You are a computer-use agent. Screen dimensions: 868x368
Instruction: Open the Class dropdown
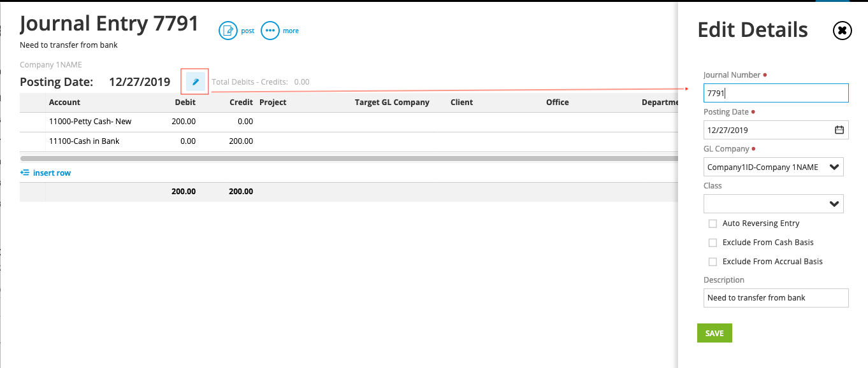pos(774,204)
